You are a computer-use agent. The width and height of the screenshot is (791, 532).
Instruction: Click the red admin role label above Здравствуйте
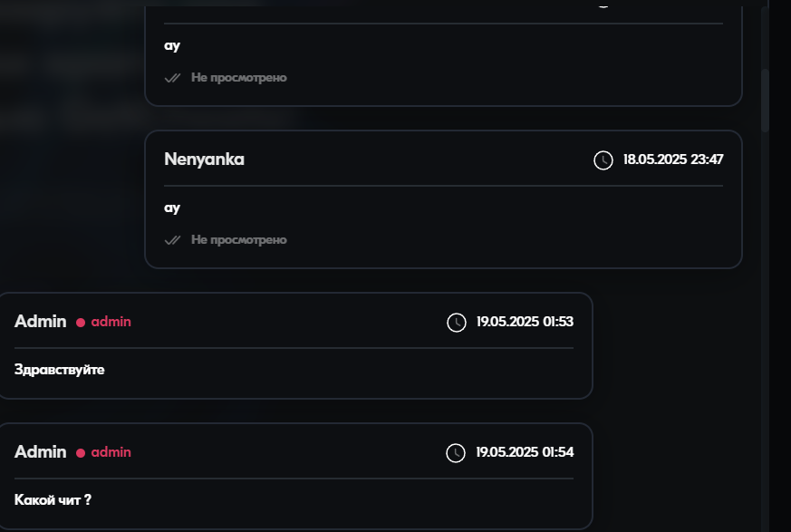[111, 322]
